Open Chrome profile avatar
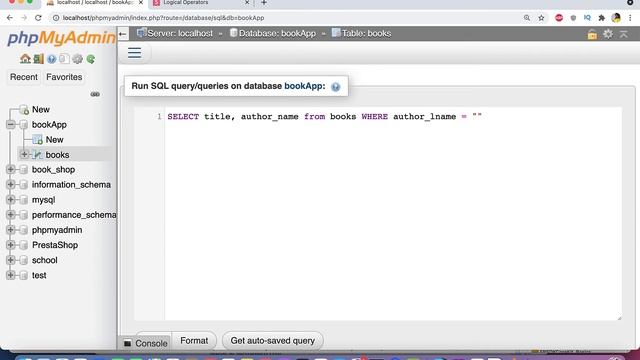Viewport: 640px width, 360px height. pos(616,18)
